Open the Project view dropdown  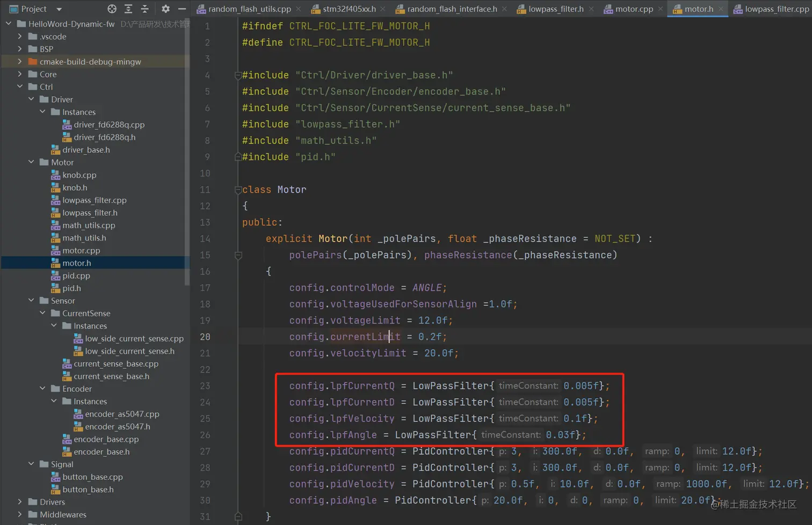[x=59, y=9]
